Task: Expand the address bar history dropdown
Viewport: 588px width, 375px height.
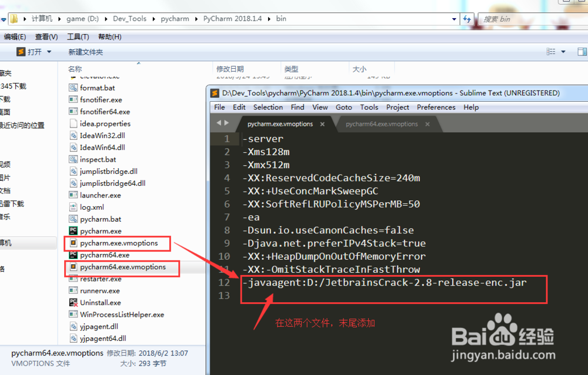Action: pyautogui.click(x=454, y=19)
